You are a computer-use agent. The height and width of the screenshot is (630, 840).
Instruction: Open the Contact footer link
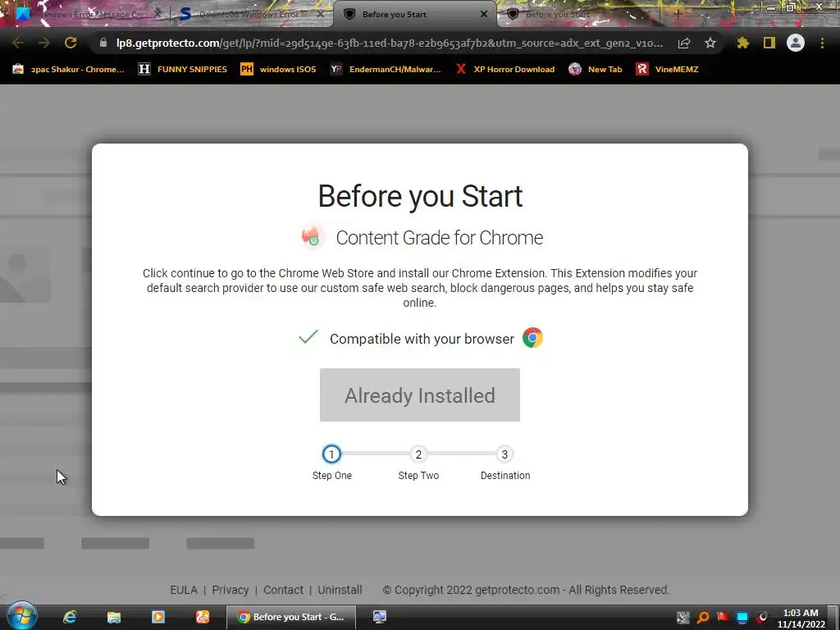283,590
